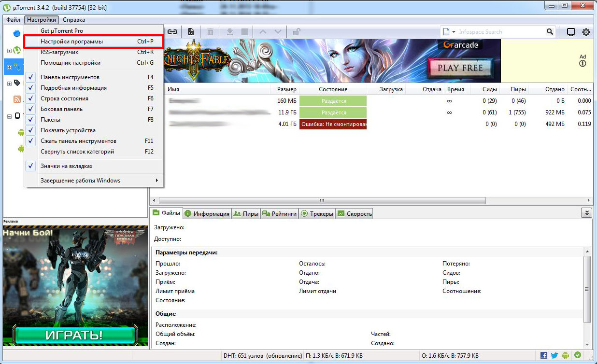
Task: Toggle Боковая панель menu option
Action: [x=94, y=109]
